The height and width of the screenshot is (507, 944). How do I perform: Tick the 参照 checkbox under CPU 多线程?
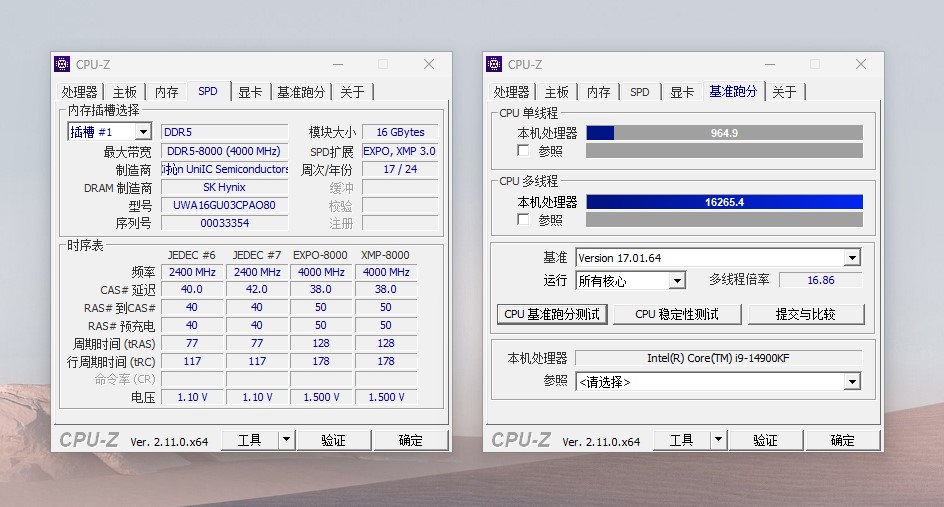coord(523,219)
